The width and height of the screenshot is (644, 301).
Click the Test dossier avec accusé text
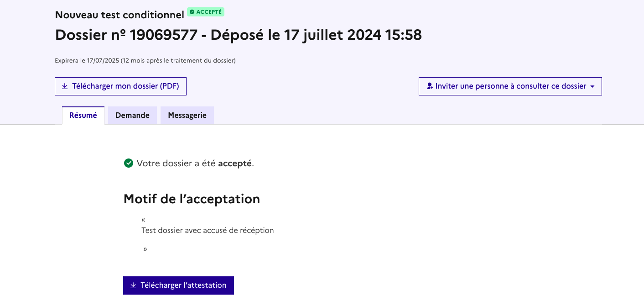(208, 231)
